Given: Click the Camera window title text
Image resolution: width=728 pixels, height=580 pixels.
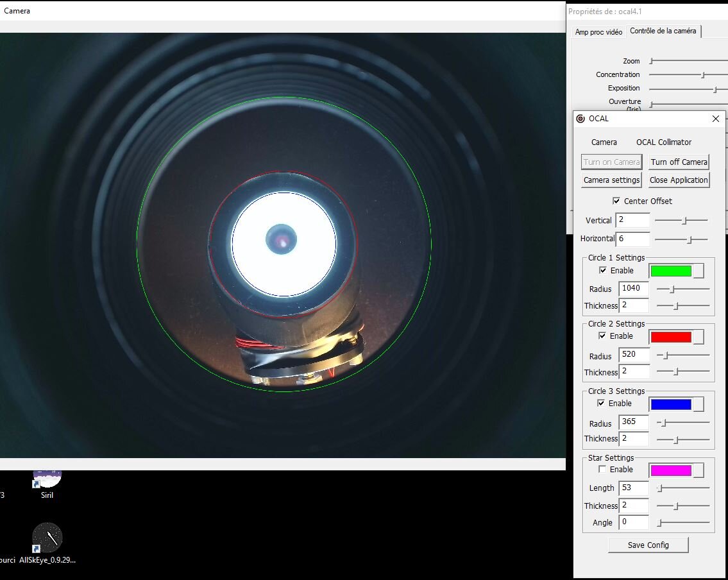Looking at the screenshot, I should coord(17,11).
